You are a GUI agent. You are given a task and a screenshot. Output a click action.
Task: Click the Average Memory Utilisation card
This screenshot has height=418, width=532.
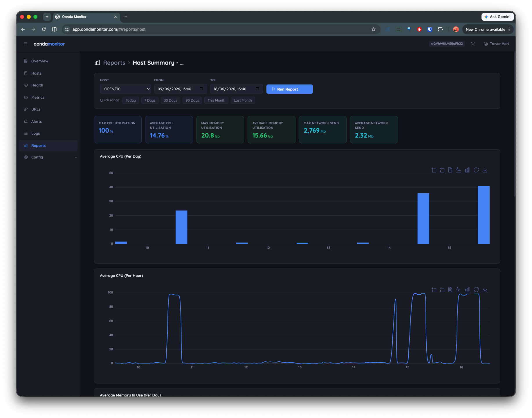coord(271,130)
